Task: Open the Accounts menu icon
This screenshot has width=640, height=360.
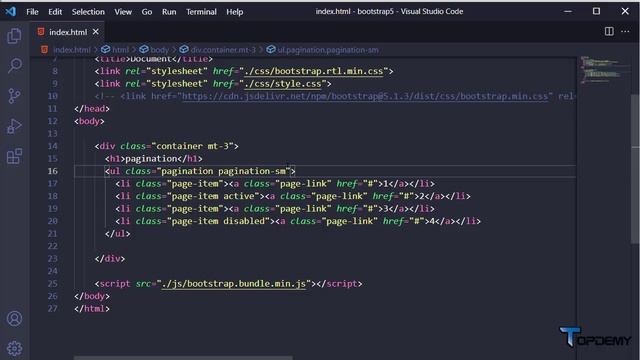Action: point(14,318)
